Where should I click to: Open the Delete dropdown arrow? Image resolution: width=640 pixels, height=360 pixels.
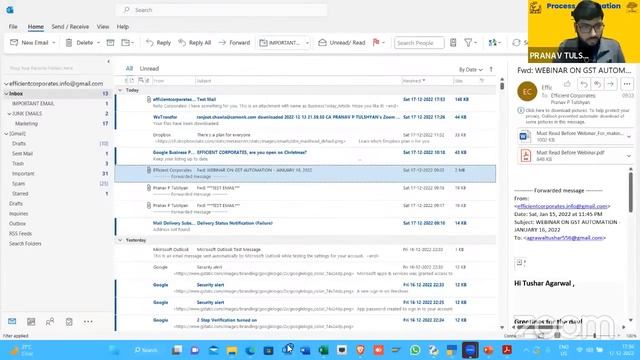[98, 42]
